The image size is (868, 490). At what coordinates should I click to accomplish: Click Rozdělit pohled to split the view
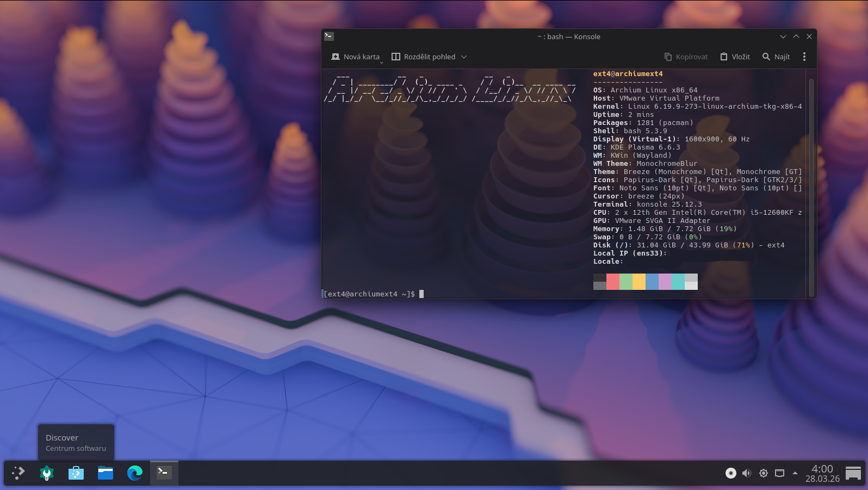(x=424, y=57)
